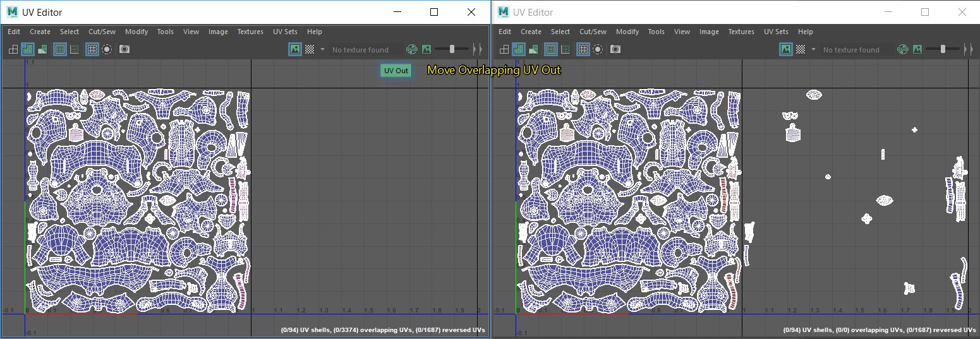Open texture dropdown arrow in right UV Editor
The image size is (980, 339).
point(813,49)
